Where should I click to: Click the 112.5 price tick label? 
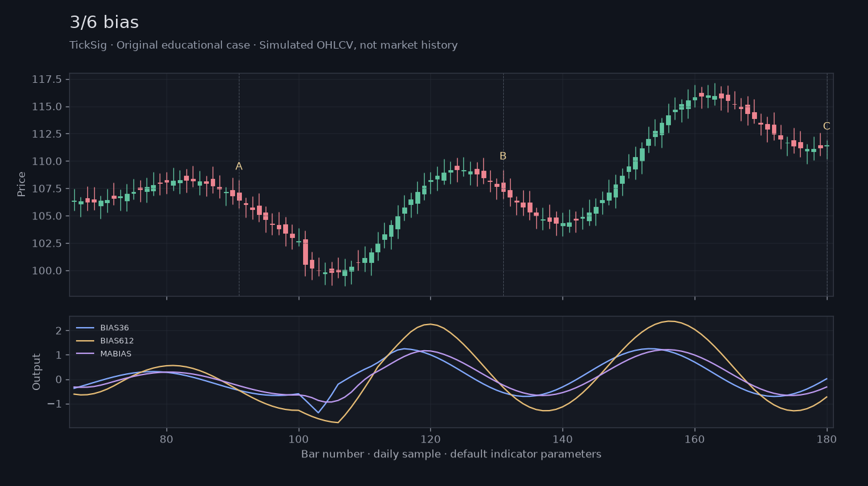click(x=47, y=134)
